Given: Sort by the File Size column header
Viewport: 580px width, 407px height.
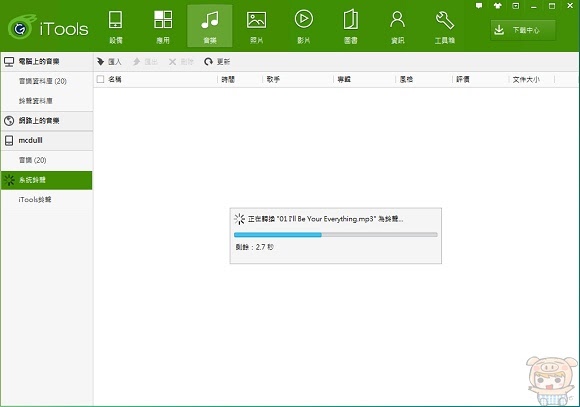Looking at the screenshot, I should pyautogui.click(x=526, y=79).
